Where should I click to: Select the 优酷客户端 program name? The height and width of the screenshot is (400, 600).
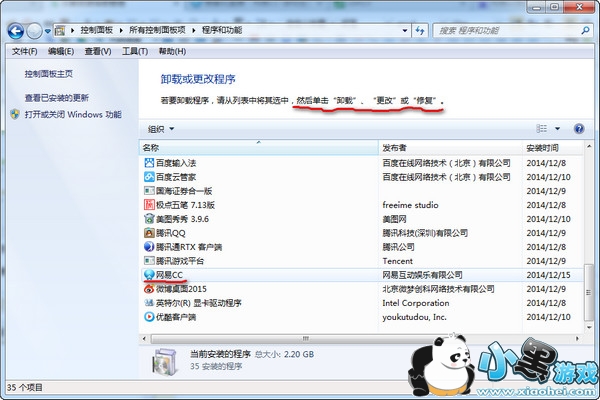point(176,317)
